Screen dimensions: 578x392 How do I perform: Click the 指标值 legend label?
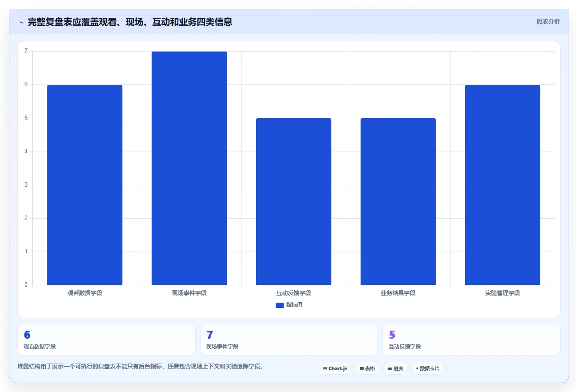(x=294, y=305)
